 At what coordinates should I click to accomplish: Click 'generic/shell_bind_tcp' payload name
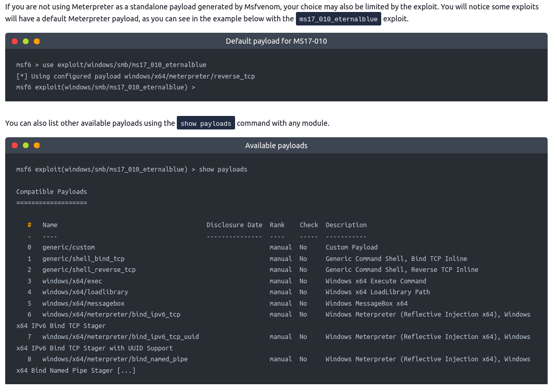tap(84, 259)
